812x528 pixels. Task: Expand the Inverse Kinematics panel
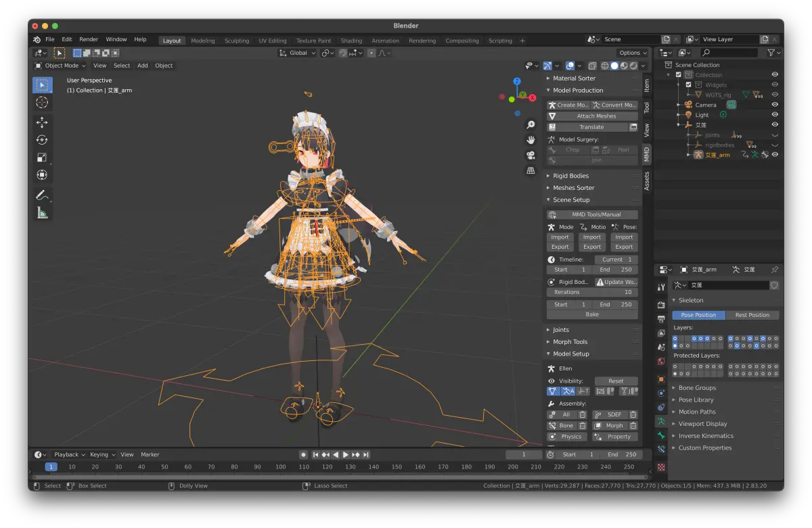coord(706,436)
